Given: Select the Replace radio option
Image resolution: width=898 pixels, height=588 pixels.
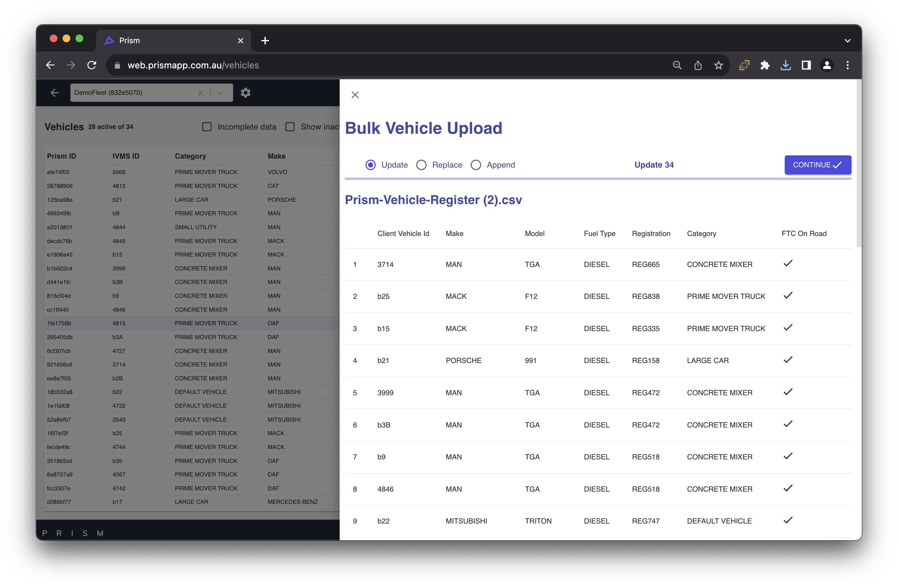Looking at the screenshot, I should pyautogui.click(x=422, y=165).
